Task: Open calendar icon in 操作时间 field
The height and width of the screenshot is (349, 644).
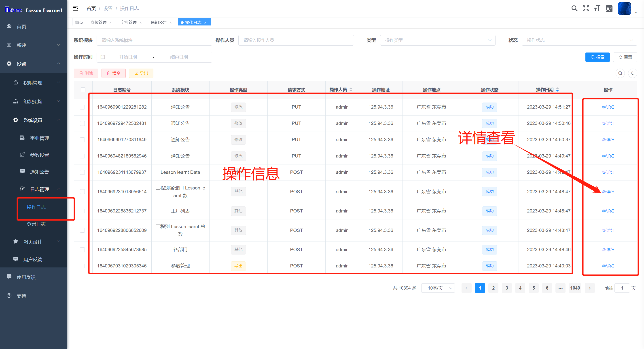Action: 103,57
